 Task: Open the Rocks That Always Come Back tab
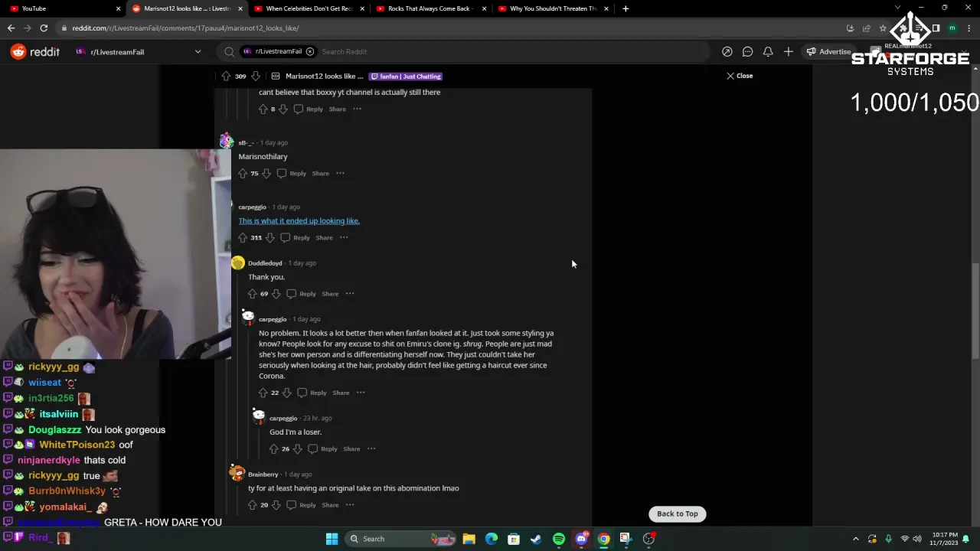coord(427,8)
